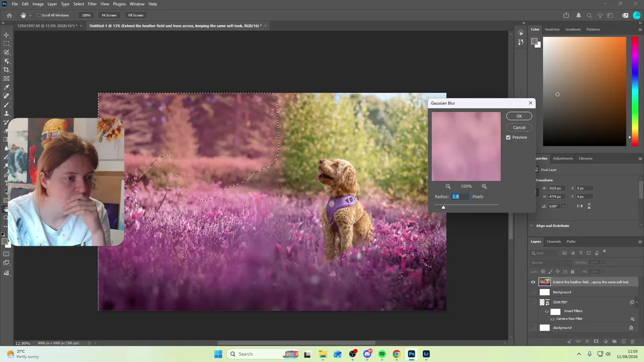Open the rotation angle dropdown
The width and height of the screenshot is (644, 362).
click(563, 206)
